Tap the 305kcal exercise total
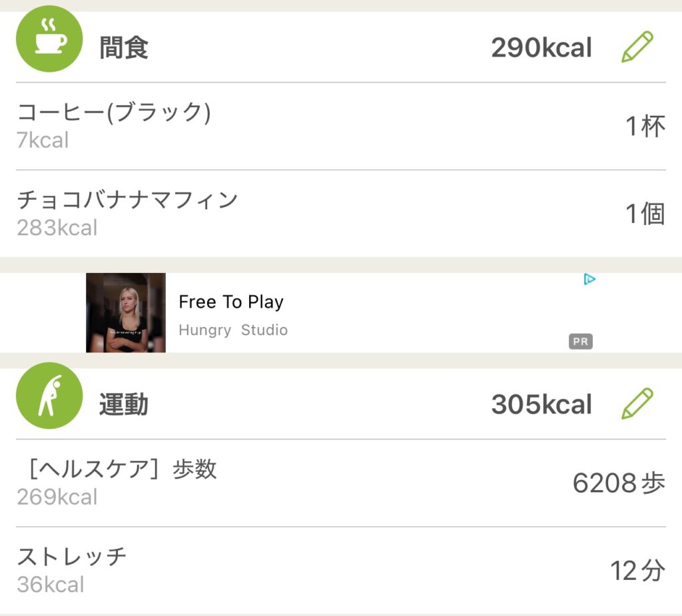Image resolution: width=682 pixels, height=616 pixels. [541, 404]
